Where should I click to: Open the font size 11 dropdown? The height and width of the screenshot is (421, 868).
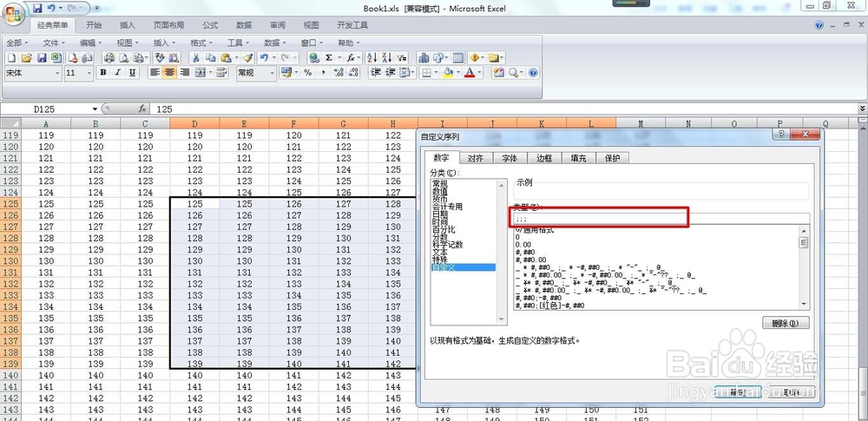click(89, 73)
